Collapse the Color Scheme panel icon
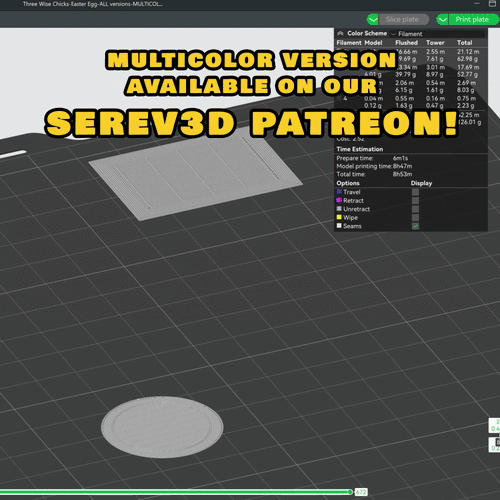This screenshot has width=500, height=500. (340, 33)
